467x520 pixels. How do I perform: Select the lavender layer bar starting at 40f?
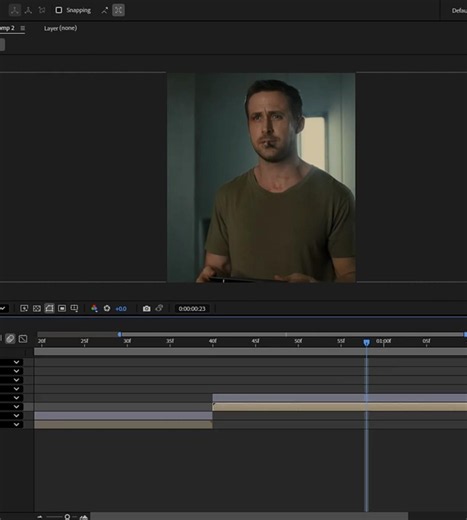(x=340, y=398)
